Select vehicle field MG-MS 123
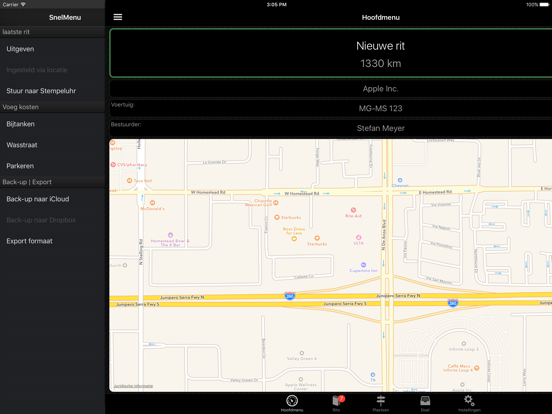 (x=331, y=108)
